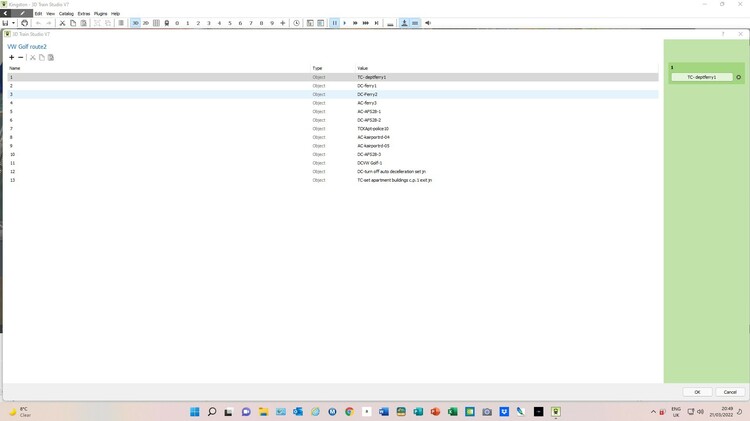
Task: Switch to 2D view mode
Action: tap(145, 23)
